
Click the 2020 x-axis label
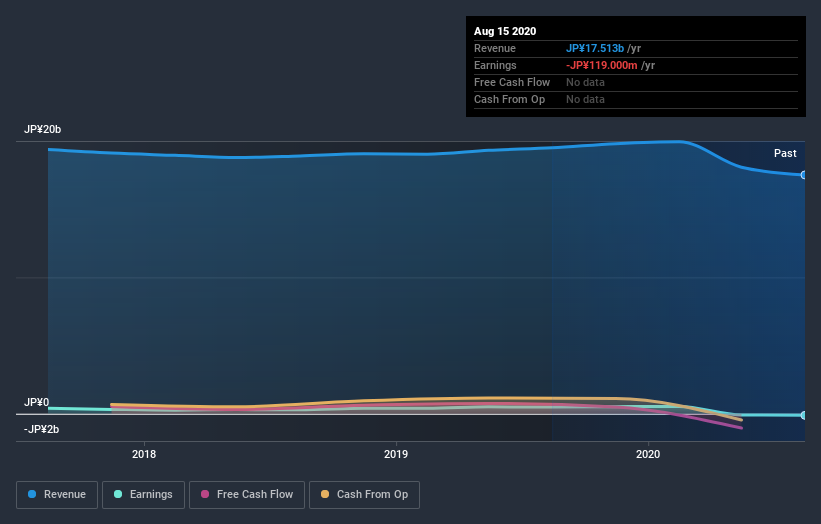648,454
